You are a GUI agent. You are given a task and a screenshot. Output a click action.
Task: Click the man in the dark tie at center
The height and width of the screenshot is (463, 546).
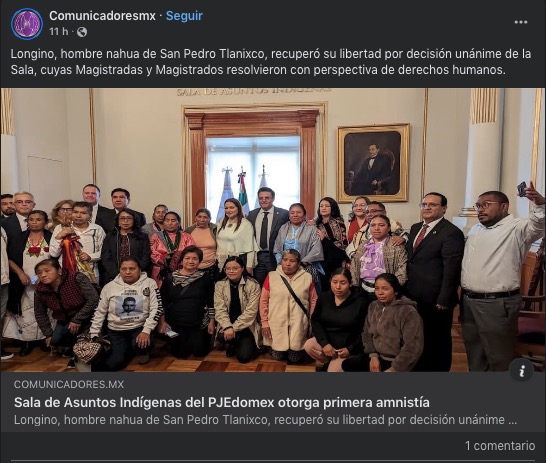(266, 230)
